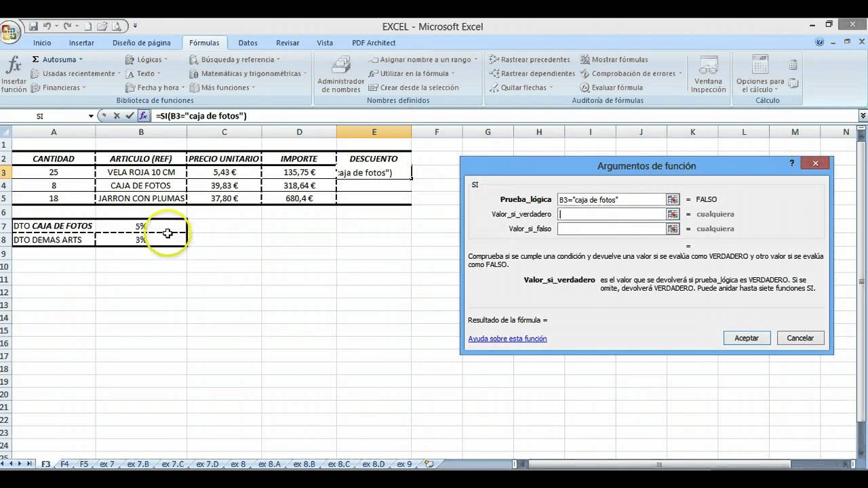This screenshot has width=868, height=488.
Task: Open Ayuda sobre esta función link
Action: pyautogui.click(x=507, y=338)
